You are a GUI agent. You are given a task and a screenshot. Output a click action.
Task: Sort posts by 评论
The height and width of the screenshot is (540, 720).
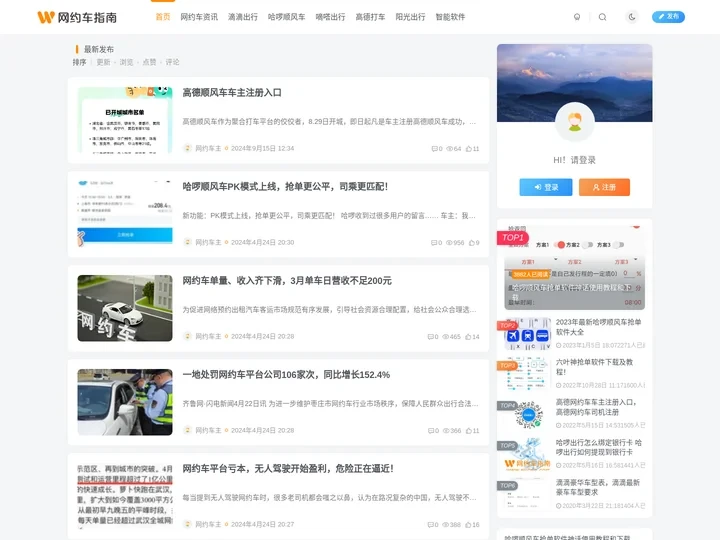coord(172,62)
